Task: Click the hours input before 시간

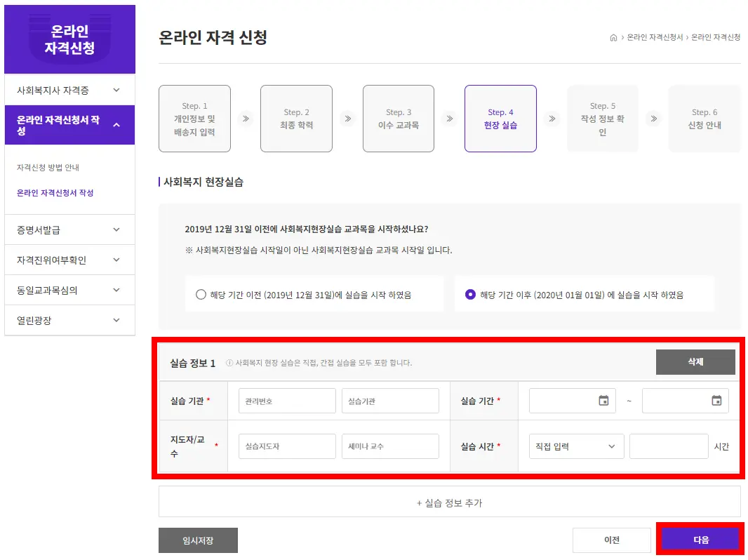Action: click(x=669, y=446)
